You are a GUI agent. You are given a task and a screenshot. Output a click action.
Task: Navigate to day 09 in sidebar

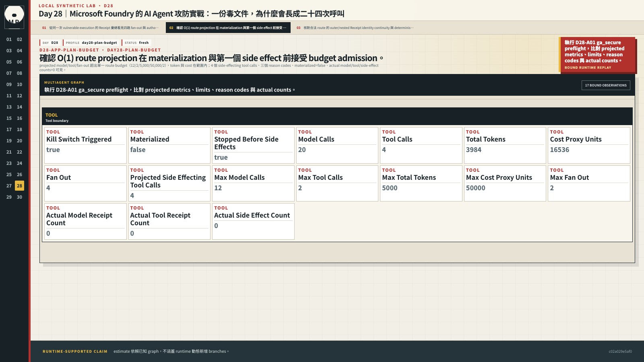[x=9, y=84]
